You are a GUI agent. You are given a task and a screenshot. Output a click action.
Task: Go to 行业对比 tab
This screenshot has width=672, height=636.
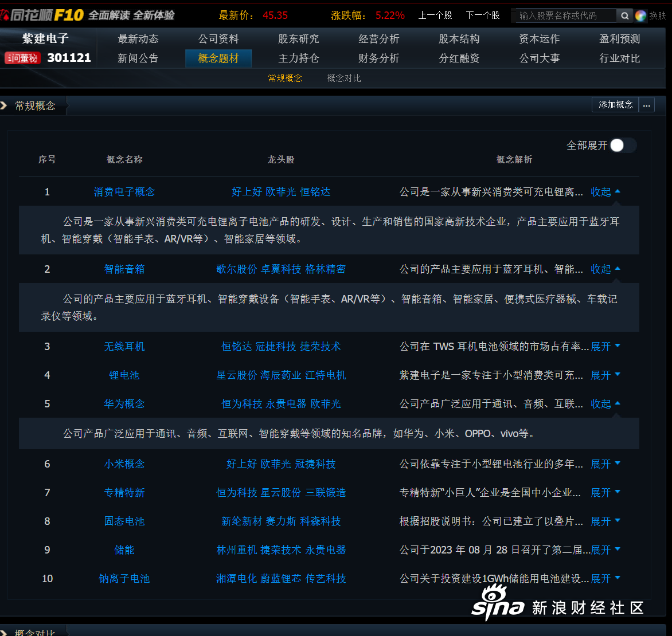click(x=619, y=58)
